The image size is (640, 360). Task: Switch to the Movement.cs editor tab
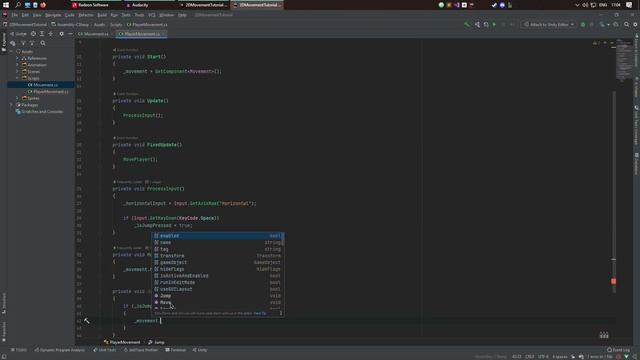coord(93,34)
